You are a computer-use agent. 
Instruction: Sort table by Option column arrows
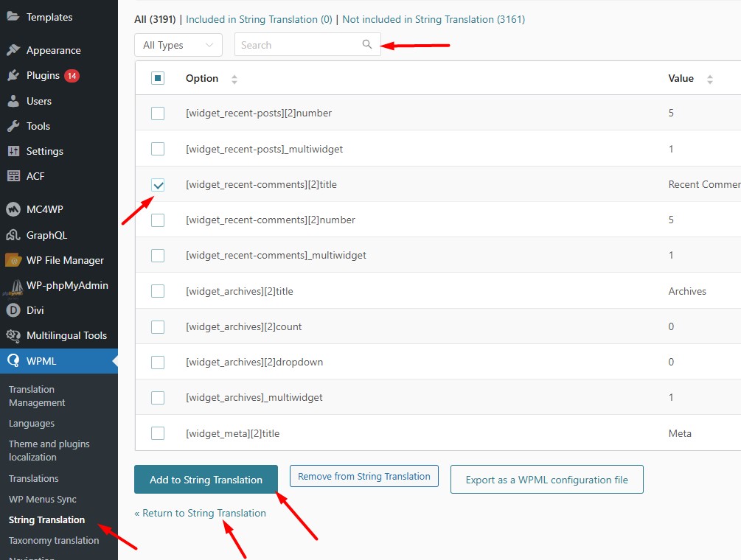tap(234, 79)
